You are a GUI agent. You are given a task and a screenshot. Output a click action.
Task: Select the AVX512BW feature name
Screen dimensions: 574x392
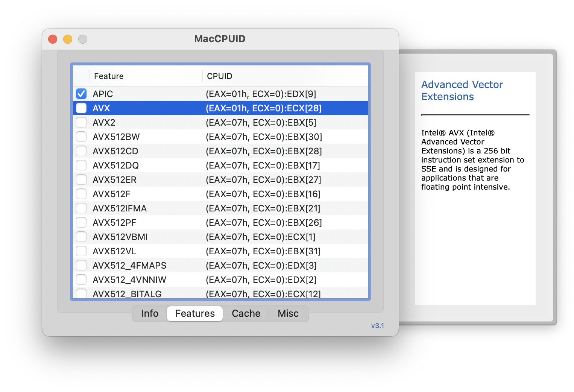(116, 137)
